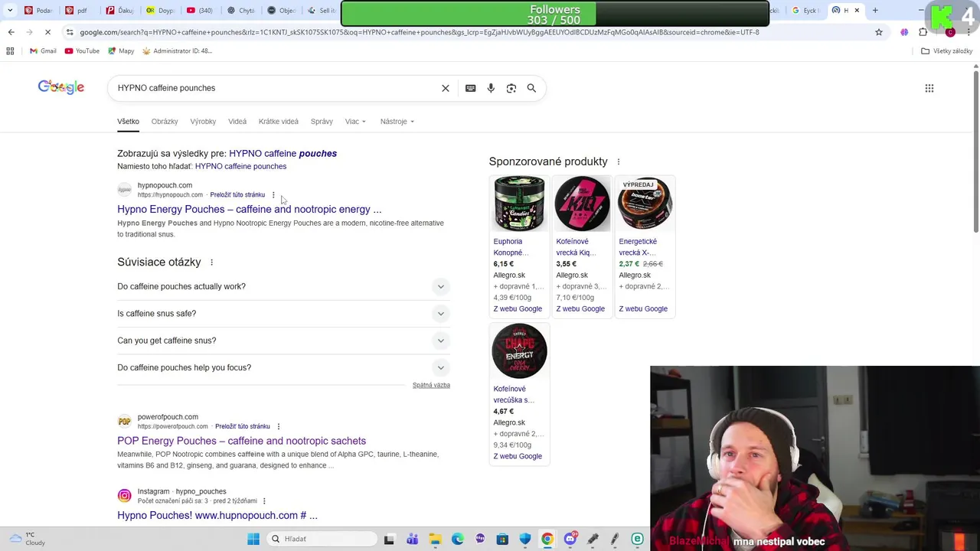The image size is (980, 551).
Task: Open 'Hypno Pouches! www.hupnopouch.com' Instagram result
Action: click(x=217, y=516)
